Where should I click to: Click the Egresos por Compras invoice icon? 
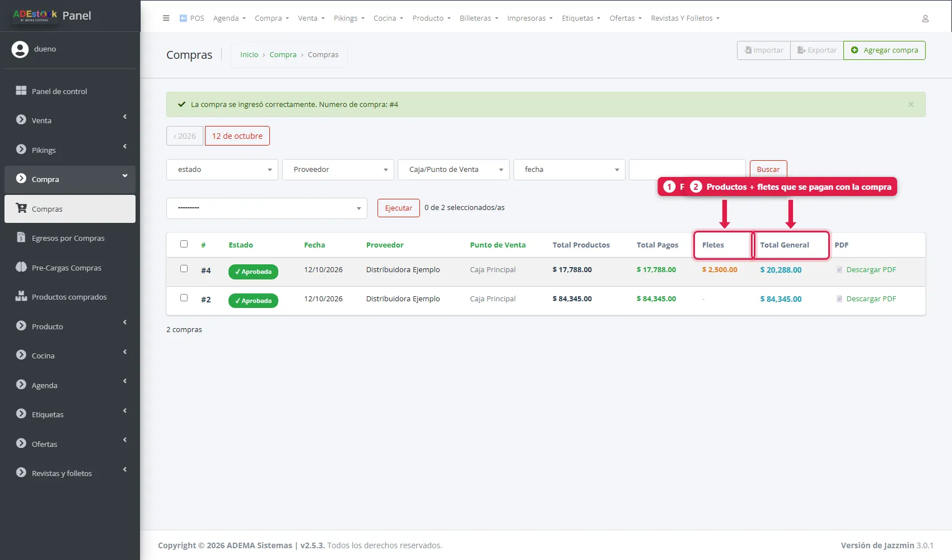pyautogui.click(x=21, y=237)
